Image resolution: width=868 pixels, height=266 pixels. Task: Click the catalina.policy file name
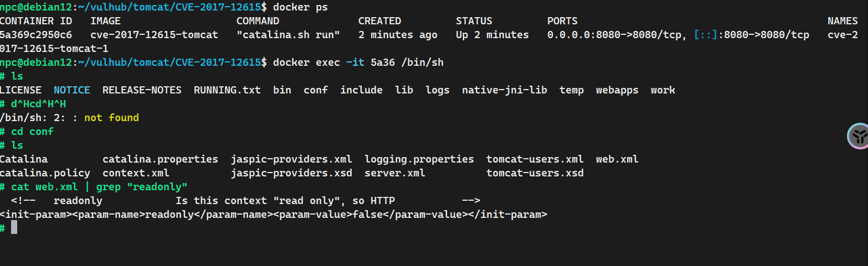(45, 173)
